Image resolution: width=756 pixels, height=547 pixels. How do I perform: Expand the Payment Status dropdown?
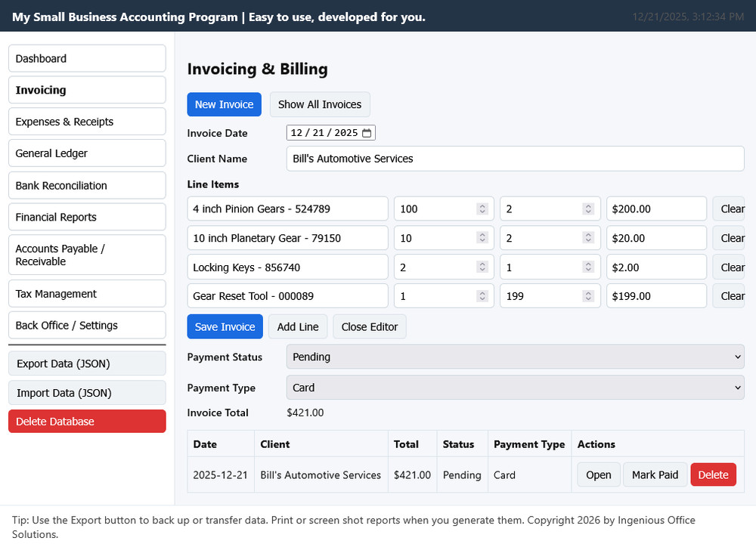click(x=515, y=357)
